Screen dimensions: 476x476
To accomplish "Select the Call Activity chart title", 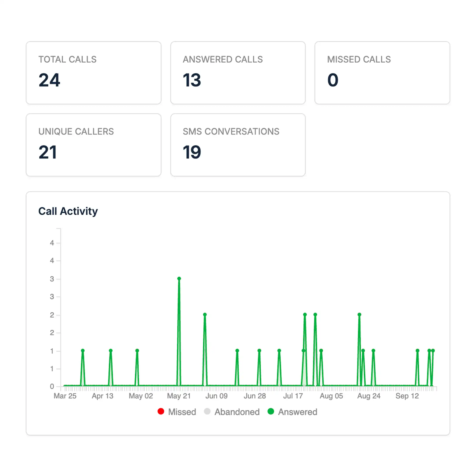I will 68,211.
